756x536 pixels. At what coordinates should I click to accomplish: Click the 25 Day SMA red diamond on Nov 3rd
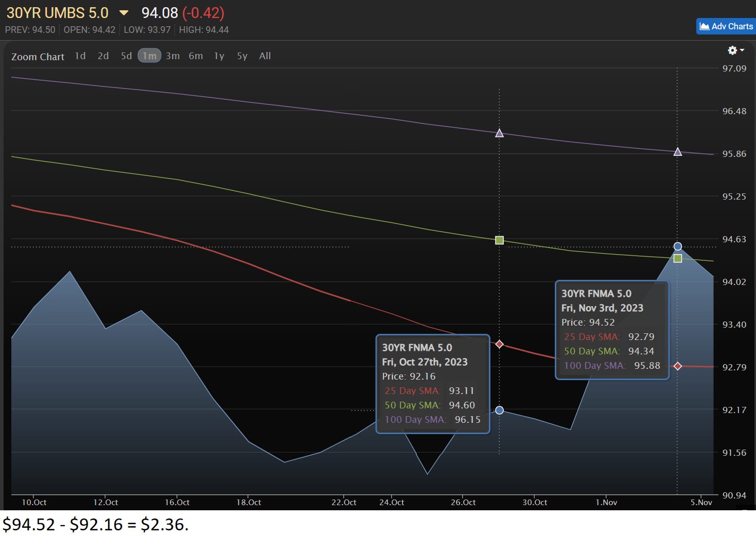coord(678,366)
